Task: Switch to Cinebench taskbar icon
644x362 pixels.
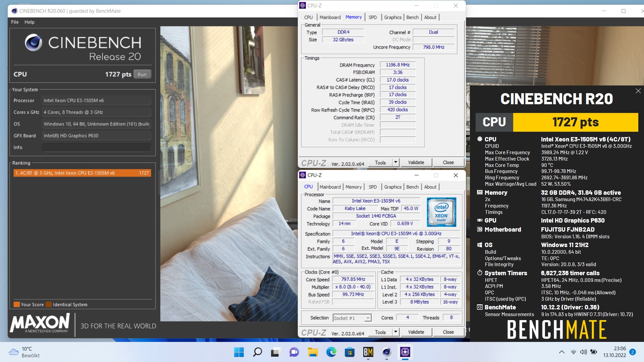Action: click(386, 352)
